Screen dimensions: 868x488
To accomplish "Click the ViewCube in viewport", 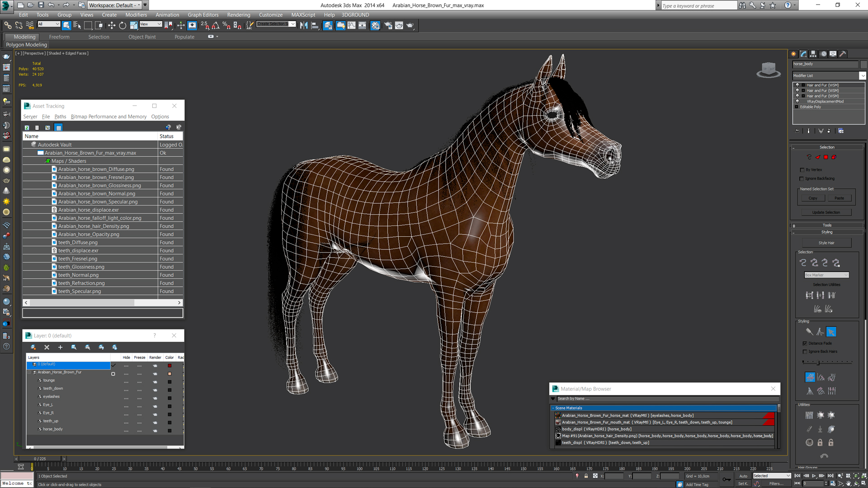I will point(769,70).
